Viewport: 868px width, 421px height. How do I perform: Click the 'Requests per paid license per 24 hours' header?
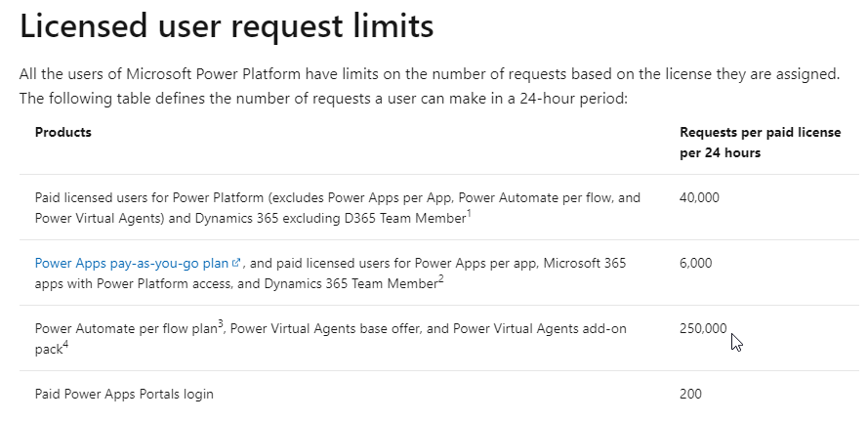760,143
